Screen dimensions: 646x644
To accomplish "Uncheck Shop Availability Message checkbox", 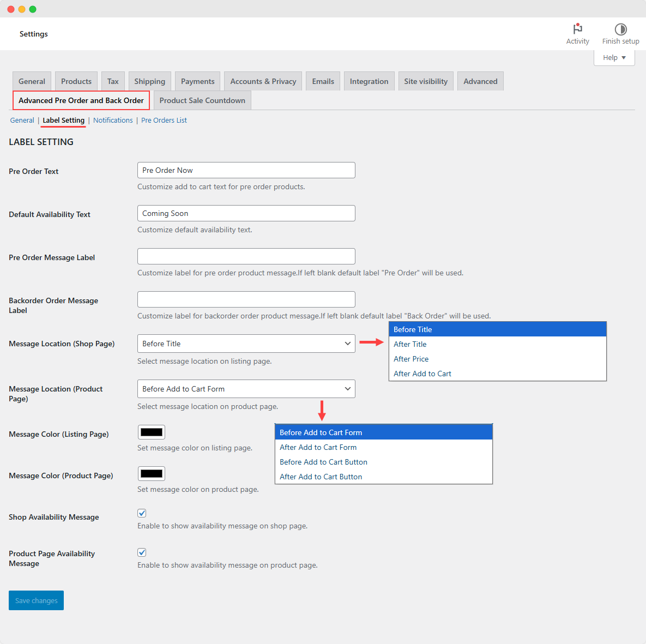I will point(142,513).
